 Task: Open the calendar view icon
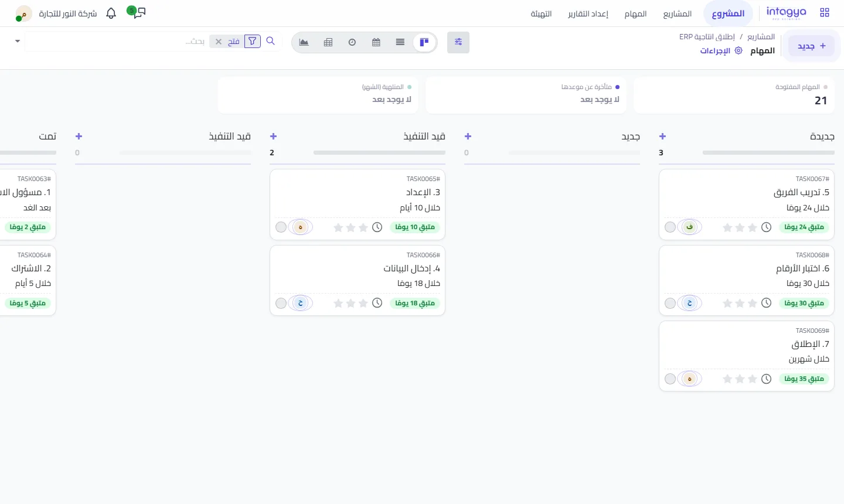(x=376, y=42)
